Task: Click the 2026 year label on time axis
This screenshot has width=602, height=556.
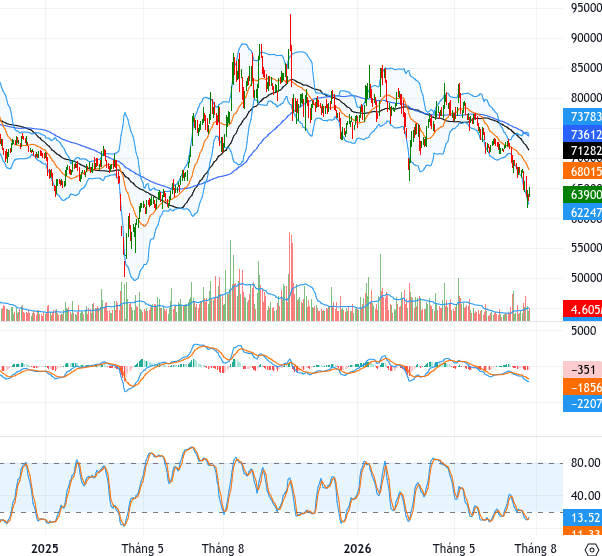Action: [357, 548]
